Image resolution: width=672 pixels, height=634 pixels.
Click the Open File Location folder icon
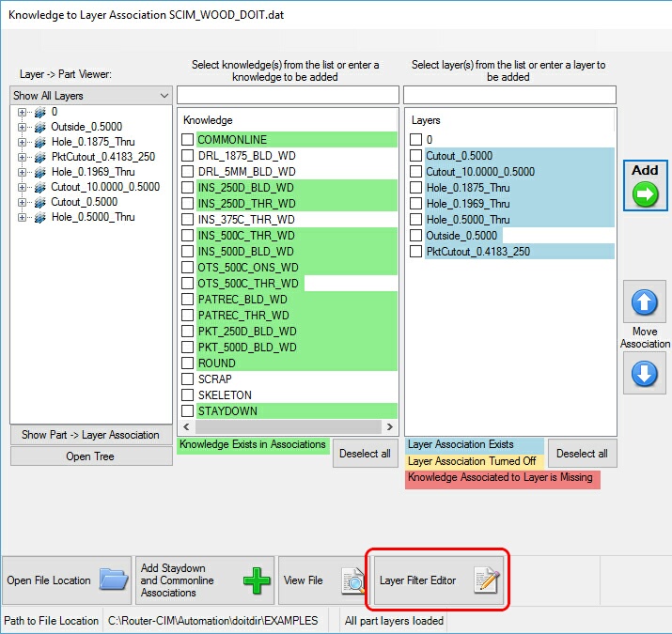(x=113, y=580)
